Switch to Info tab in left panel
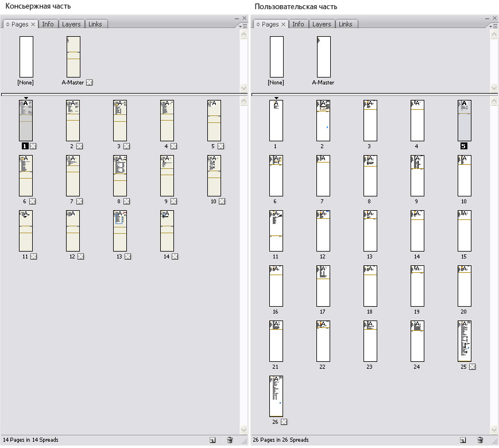Image resolution: width=499 pixels, height=448 pixels. click(48, 24)
